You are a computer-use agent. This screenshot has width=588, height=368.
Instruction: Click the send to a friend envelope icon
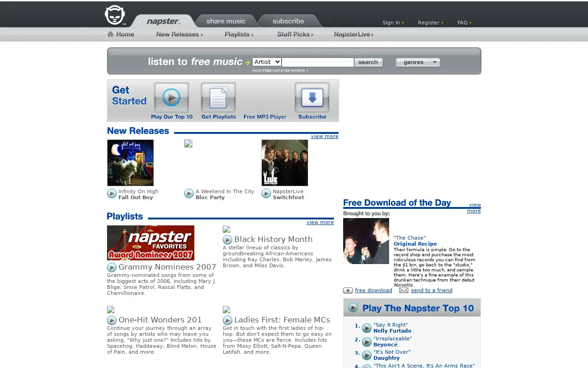pos(404,290)
